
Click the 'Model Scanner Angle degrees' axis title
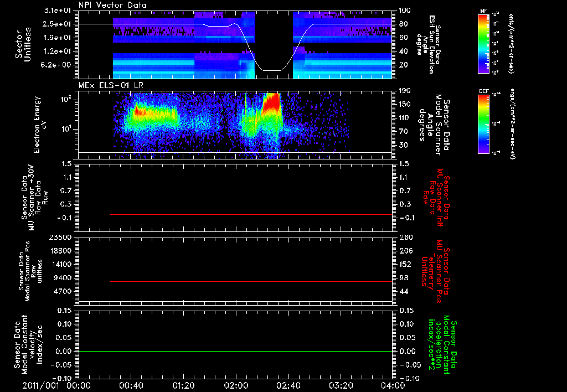point(434,125)
